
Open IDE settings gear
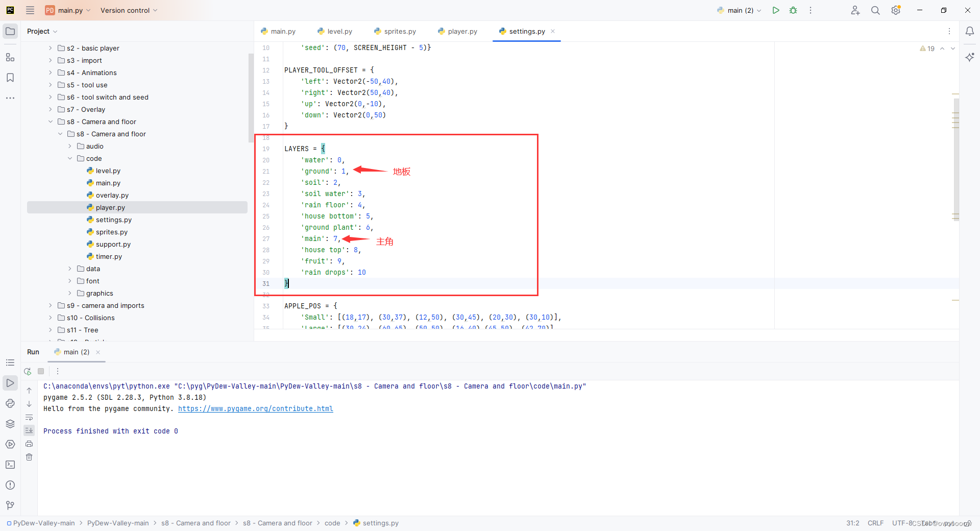(x=896, y=10)
